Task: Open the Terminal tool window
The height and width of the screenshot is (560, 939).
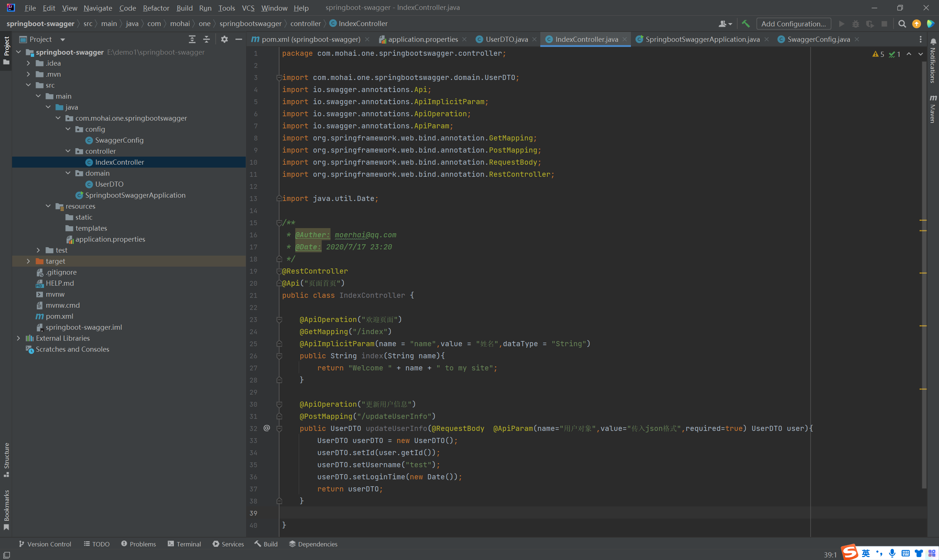Action: point(184,544)
